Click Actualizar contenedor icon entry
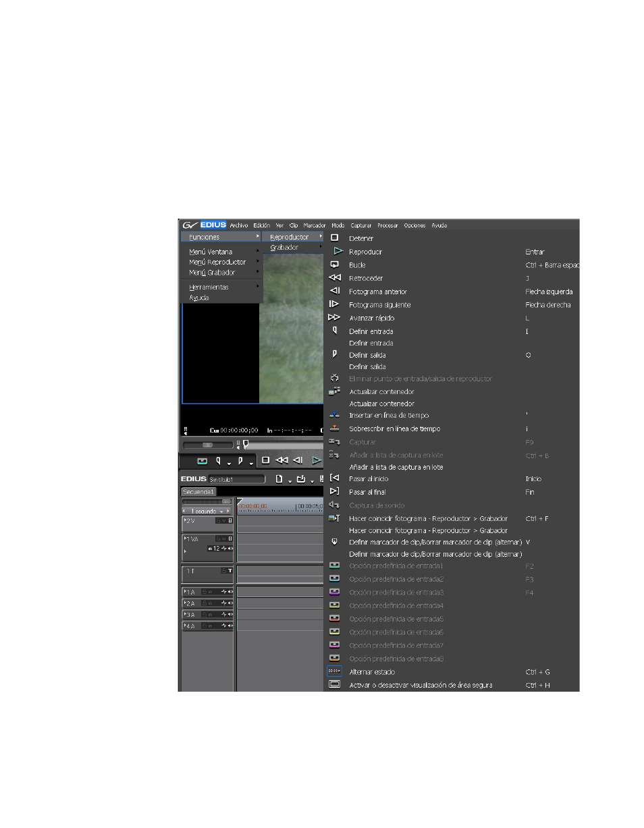The image size is (644, 828). tap(334, 391)
